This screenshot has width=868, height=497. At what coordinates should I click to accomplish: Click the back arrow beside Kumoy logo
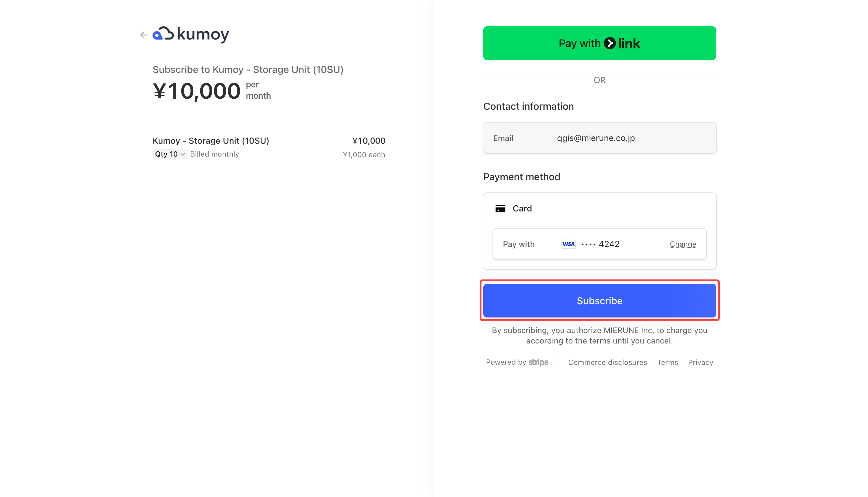tap(144, 35)
